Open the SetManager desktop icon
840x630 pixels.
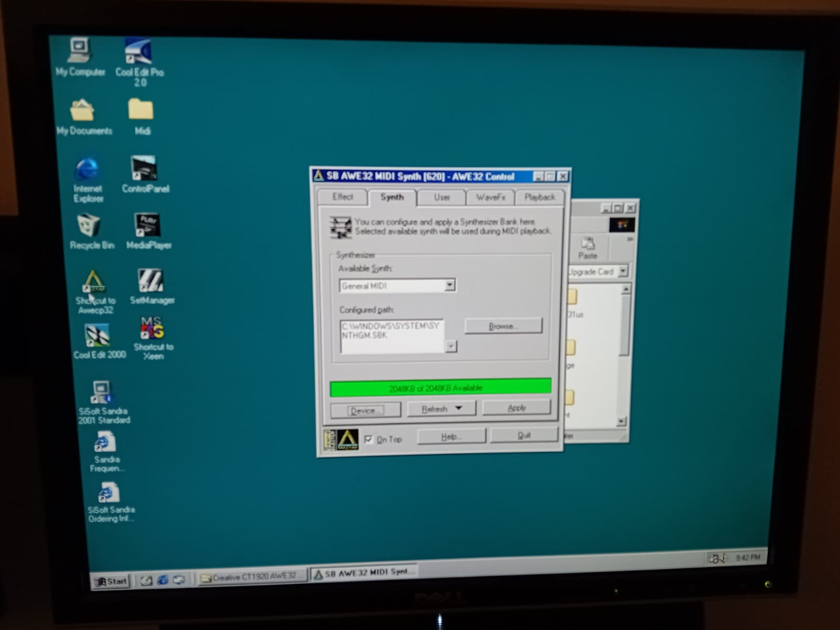pos(151,281)
